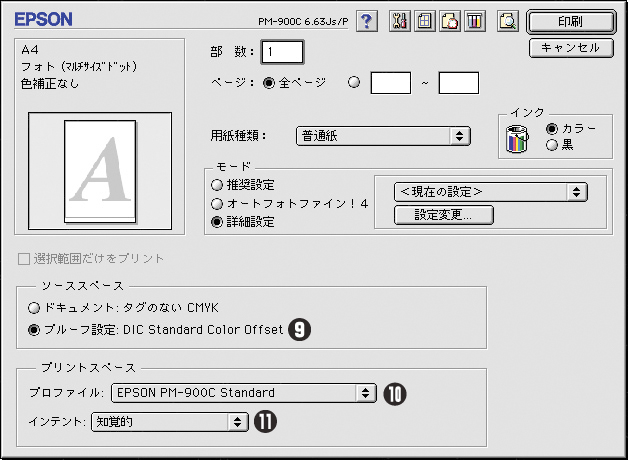Click the page range start field

click(x=390, y=83)
